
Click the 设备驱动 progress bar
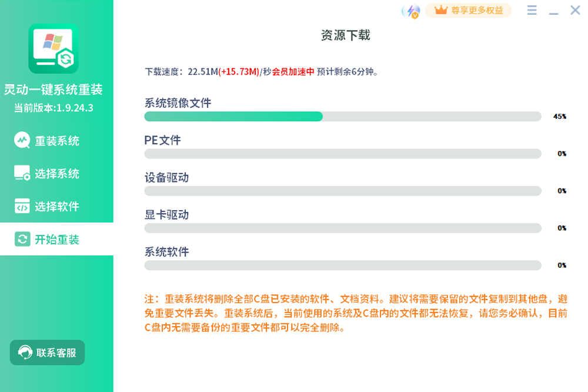pos(343,191)
